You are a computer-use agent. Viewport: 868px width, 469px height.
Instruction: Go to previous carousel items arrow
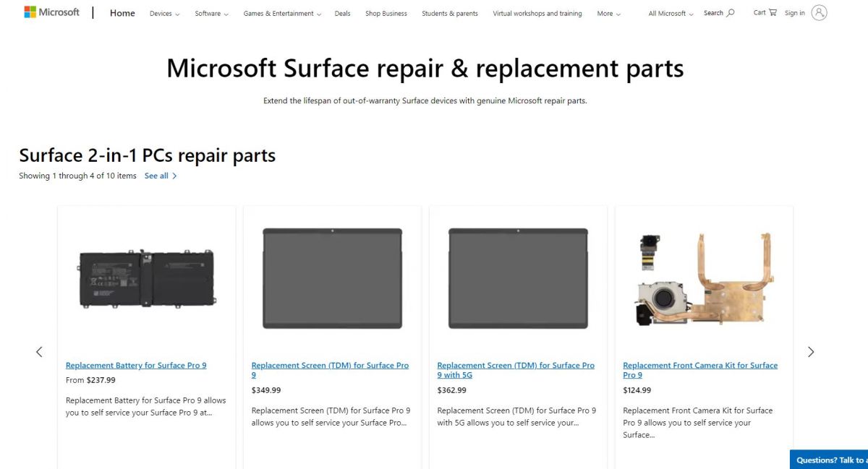tap(39, 352)
